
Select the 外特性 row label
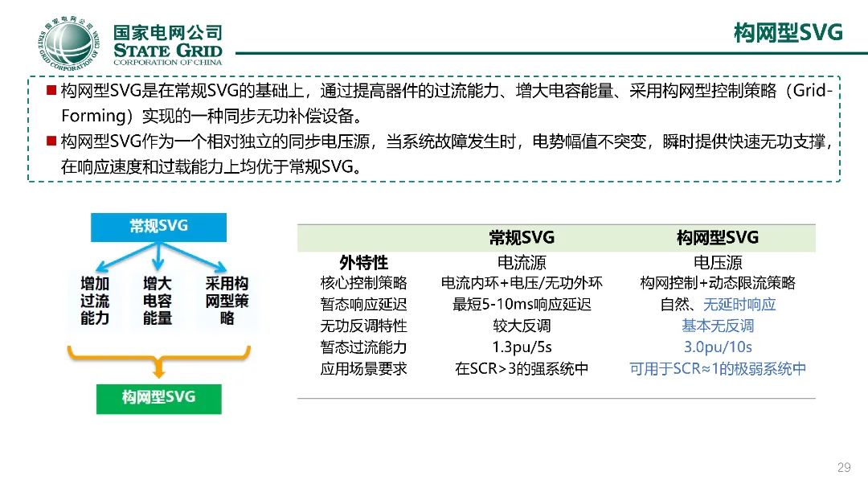[364, 263]
